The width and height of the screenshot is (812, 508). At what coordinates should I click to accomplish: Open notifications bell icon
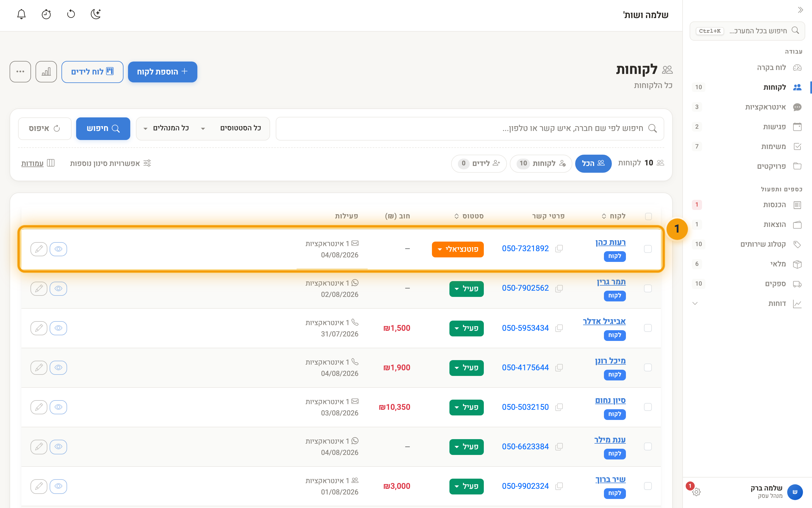tap(21, 14)
